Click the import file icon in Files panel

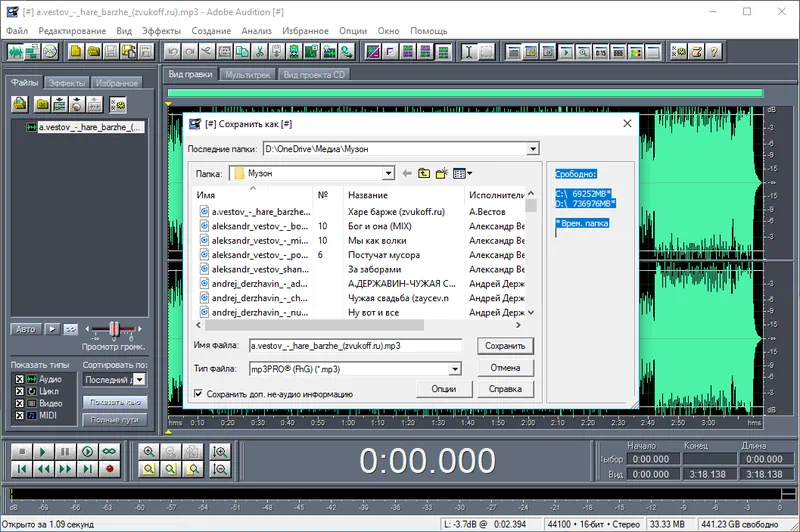(x=20, y=104)
